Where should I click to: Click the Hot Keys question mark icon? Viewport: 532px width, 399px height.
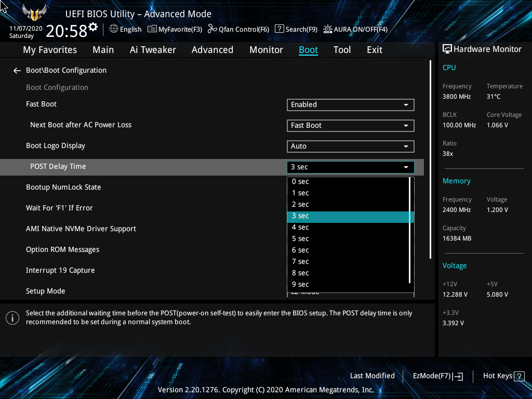pos(519,376)
